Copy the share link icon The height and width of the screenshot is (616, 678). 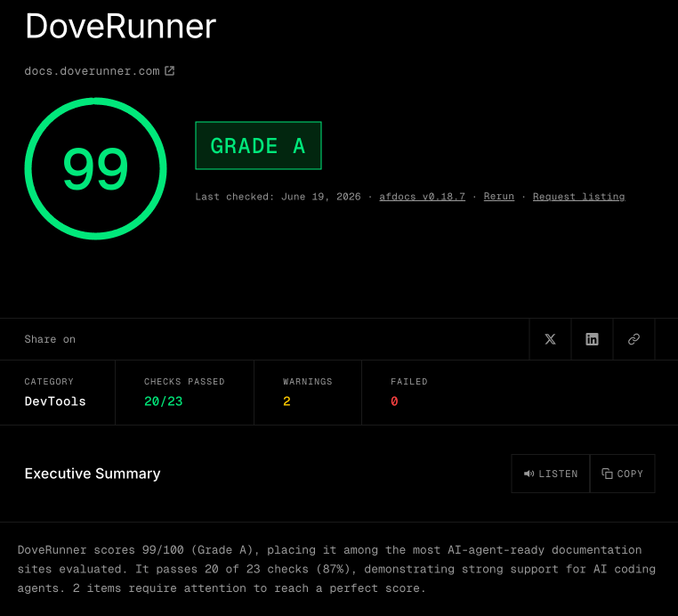[x=634, y=339]
